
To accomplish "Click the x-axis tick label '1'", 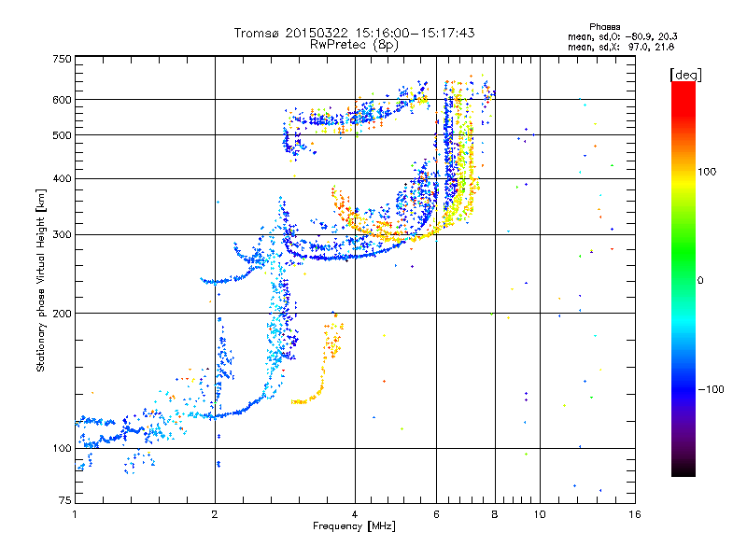I will coord(75,514).
